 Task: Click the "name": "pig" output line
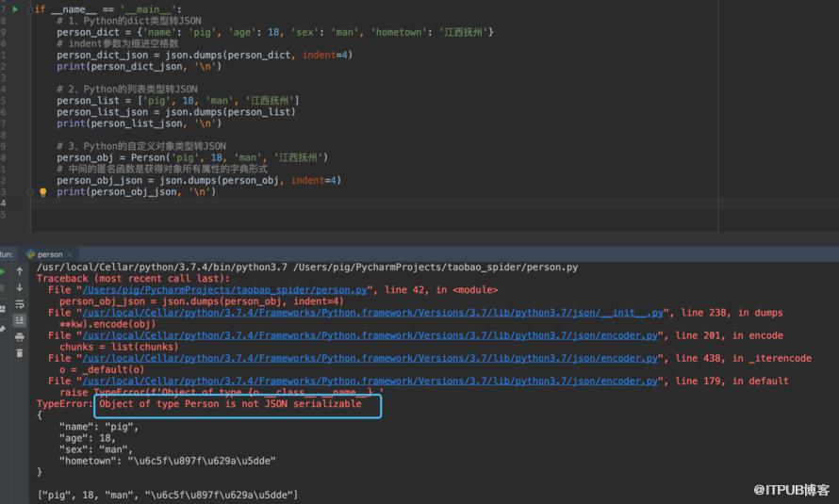[99, 427]
